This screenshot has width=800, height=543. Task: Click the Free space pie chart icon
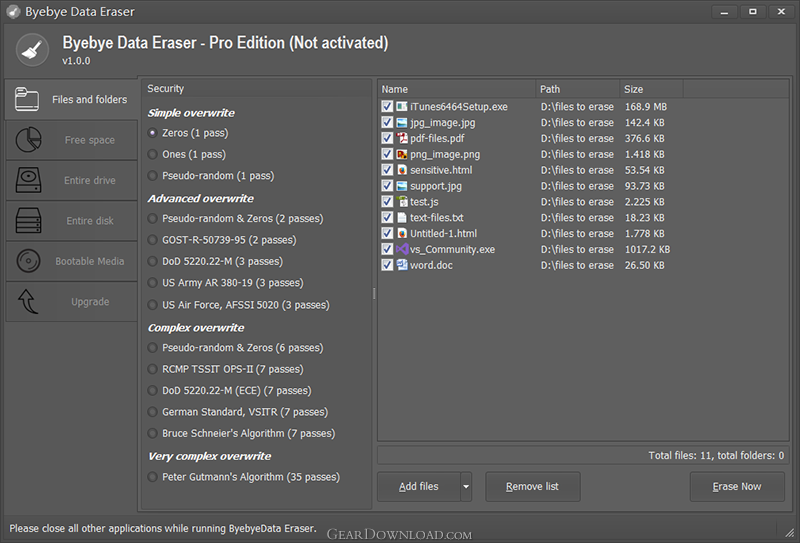click(x=27, y=140)
